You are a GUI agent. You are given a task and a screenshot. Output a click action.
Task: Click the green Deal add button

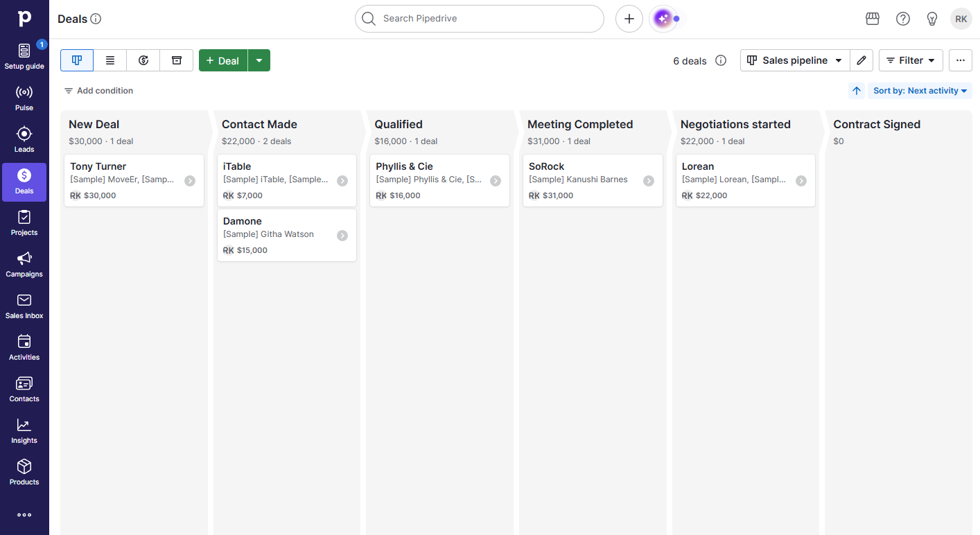pos(223,60)
